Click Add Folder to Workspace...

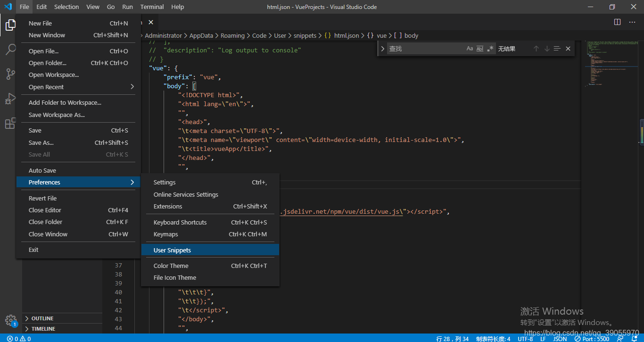click(78, 102)
